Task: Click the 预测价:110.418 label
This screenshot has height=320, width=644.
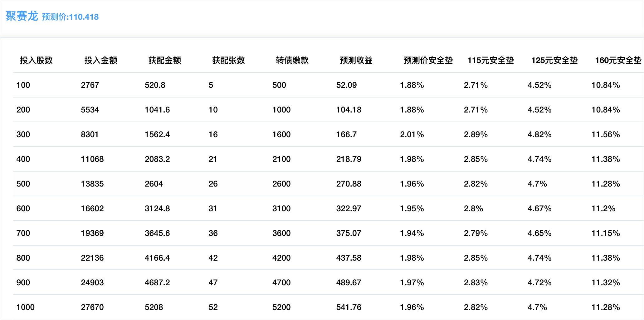Action: pyautogui.click(x=70, y=17)
